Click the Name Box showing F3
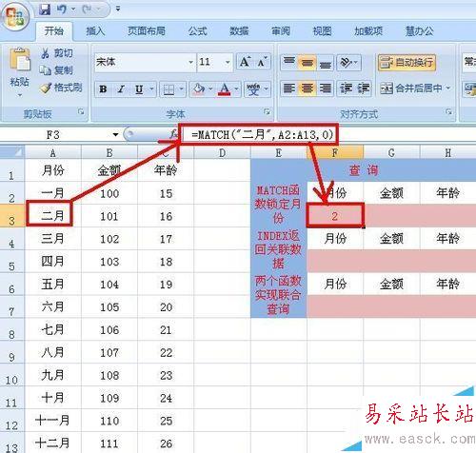This screenshot has height=453, width=476. coord(54,135)
